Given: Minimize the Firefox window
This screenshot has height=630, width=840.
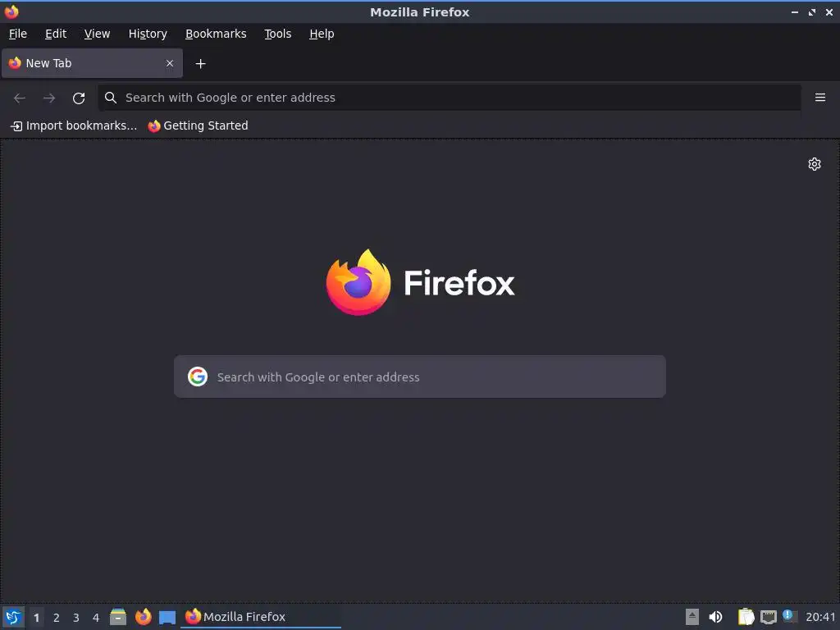Looking at the screenshot, I should (x=795, y=11).
